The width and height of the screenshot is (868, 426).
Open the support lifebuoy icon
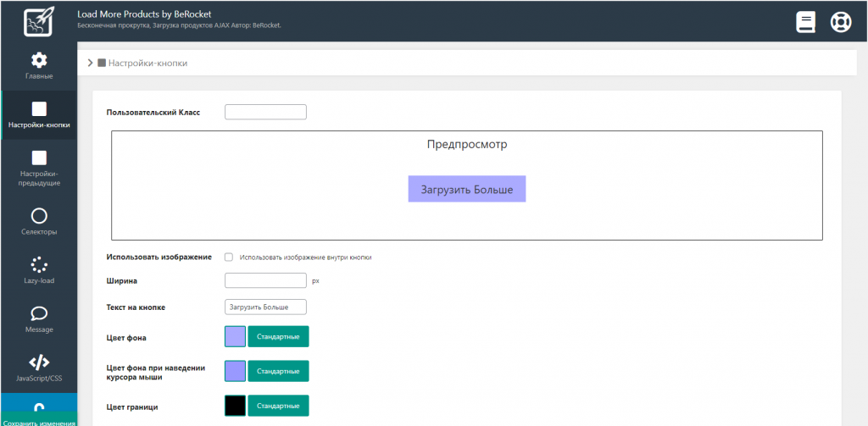pos(840,21)
